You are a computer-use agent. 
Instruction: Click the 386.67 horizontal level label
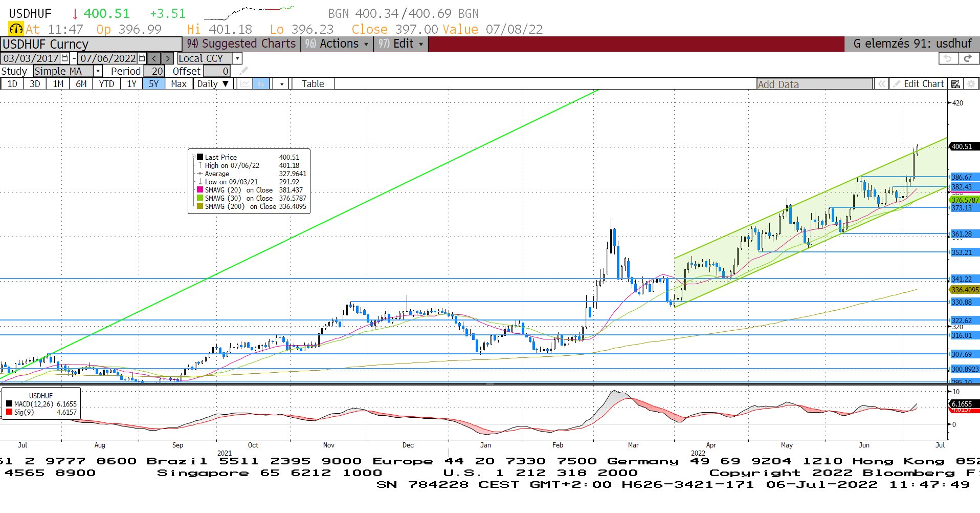(x=964, y=177)
